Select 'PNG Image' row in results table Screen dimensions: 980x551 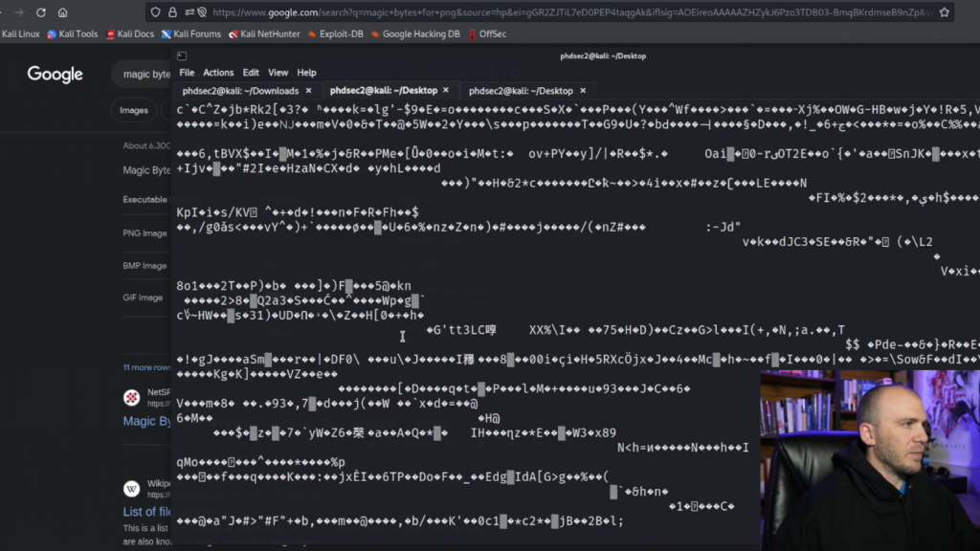[x=145, y=233]
